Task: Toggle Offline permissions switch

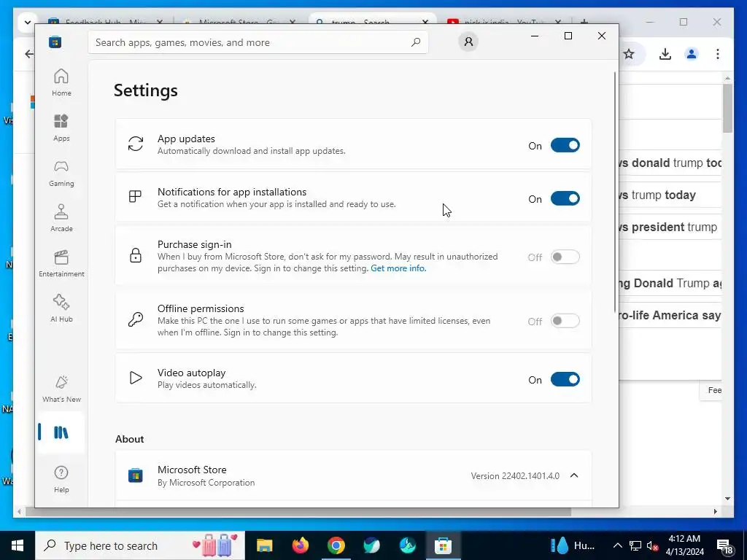Action: (565, 321)
